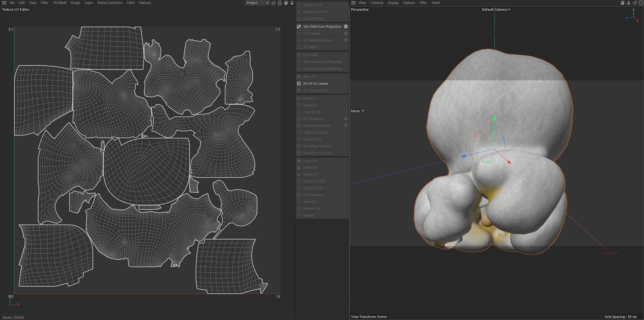Click Set UVW from Projection command
Screen dimensions: 644x320
point(322,27)
